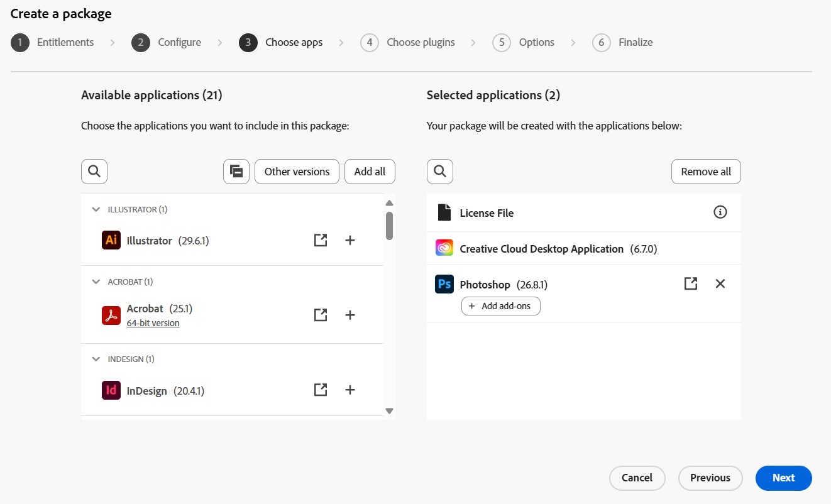Click the Acrobat app icon
Viewport: 831px width, 504px height.
click(x=111, y=315)
